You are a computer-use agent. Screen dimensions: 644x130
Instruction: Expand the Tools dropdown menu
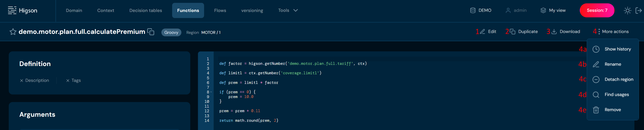click(x=288, y=10)
